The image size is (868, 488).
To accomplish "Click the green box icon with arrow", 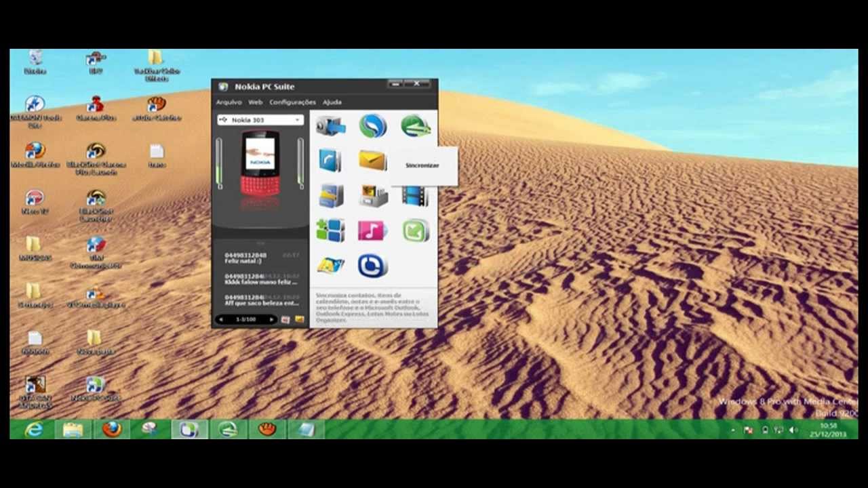I will click(x=415, y=230).
